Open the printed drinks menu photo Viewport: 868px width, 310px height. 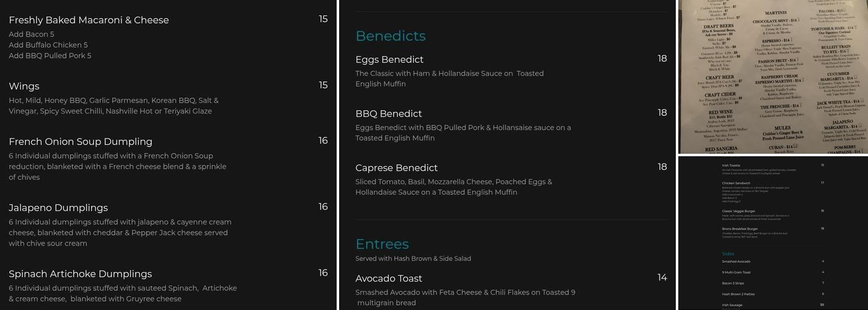tap(773, 76)
